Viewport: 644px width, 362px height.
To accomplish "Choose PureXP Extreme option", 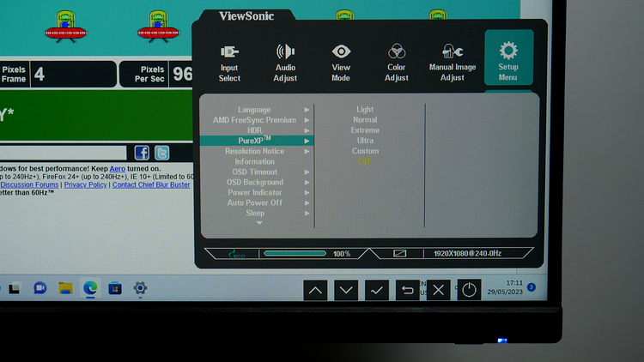I will [x=365, y=130].
